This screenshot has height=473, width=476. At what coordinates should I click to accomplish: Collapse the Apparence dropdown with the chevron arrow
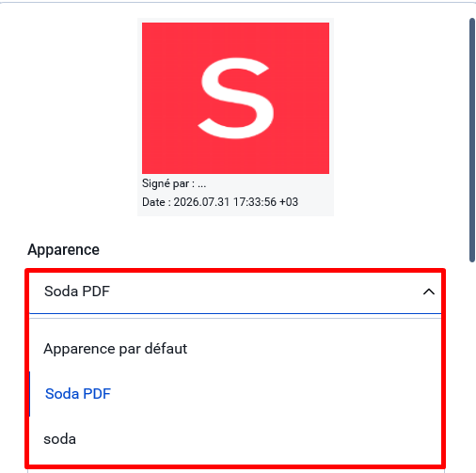(428, 292)
